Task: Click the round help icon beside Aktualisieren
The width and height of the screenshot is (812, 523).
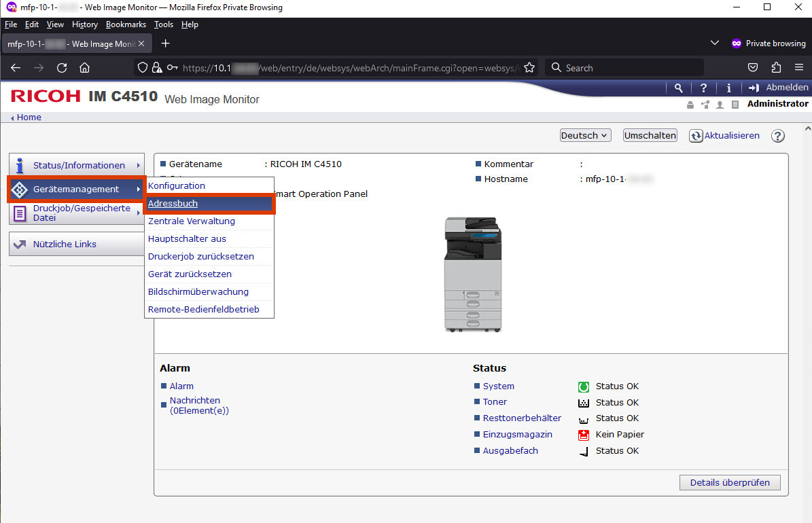Action: (778, 136)
